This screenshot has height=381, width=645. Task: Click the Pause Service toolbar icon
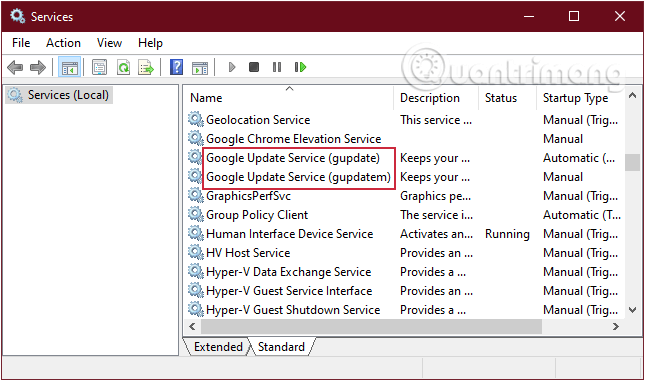coord(277,67)
